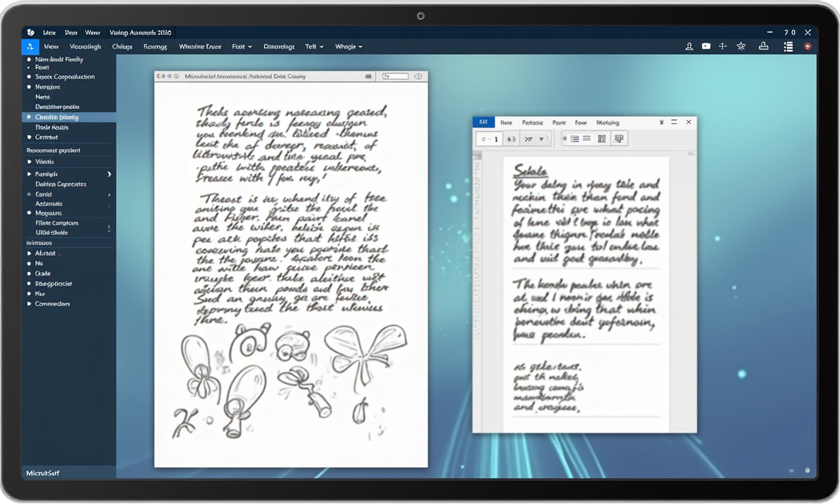This screenshot has height=504, width=840.
Task: Click the search field in handwriting document titlebar
Action: (x=396, y=77)
